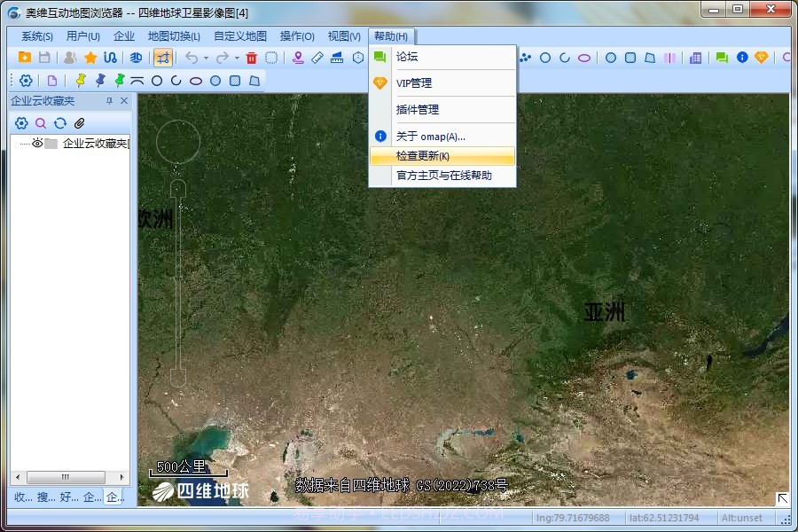Pin the 企业云收藏夹 panel open

pos(110,100)
